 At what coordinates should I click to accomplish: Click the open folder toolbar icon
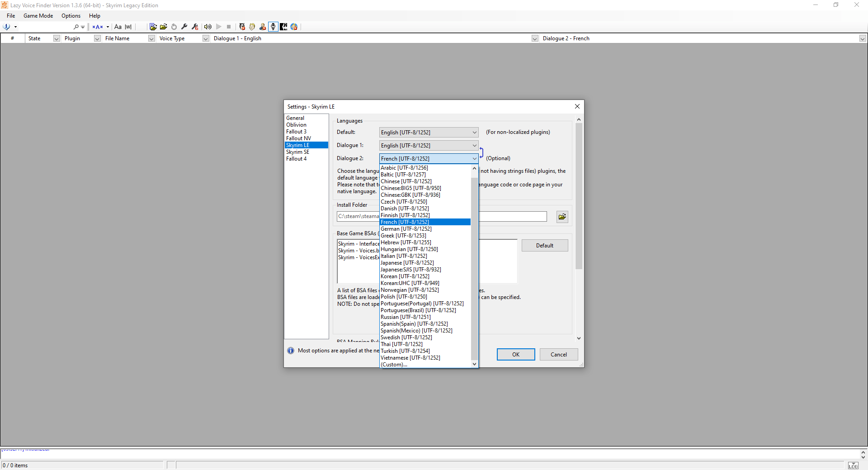pyautogui.click(x=164, y=27)
